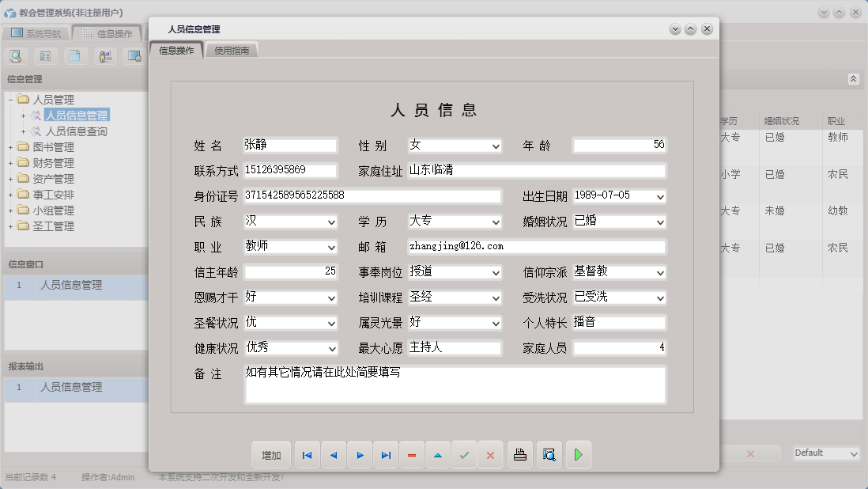Expand the 出生日期 date dropdown
The width and height of the screenshot is (868, 489).
(x=660, y=196)
